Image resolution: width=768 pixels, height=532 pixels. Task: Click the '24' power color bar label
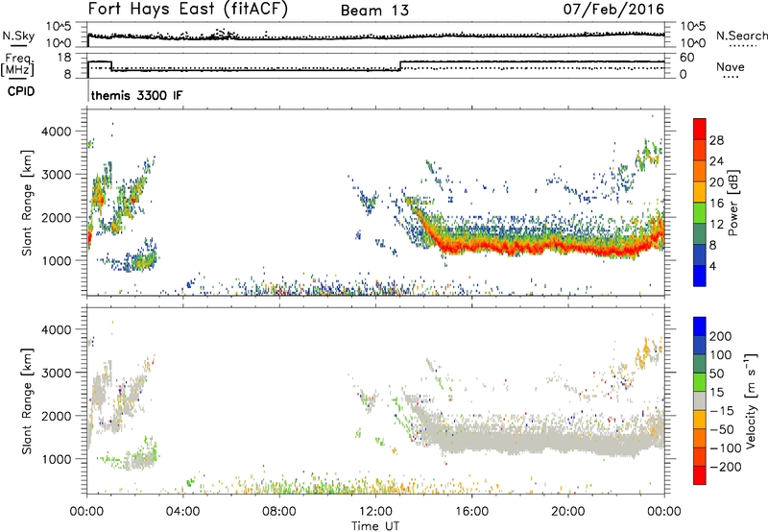pyautogui.click(x=716, y=161)
